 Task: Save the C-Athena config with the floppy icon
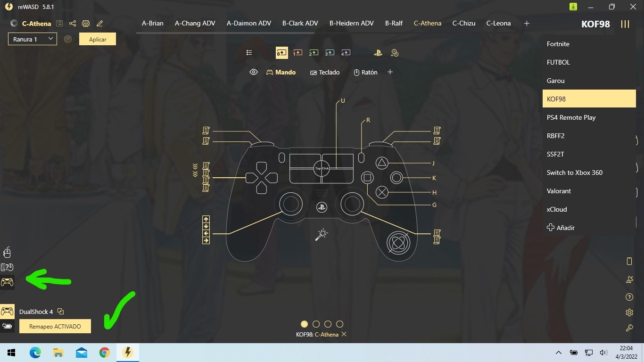(59, 24)
